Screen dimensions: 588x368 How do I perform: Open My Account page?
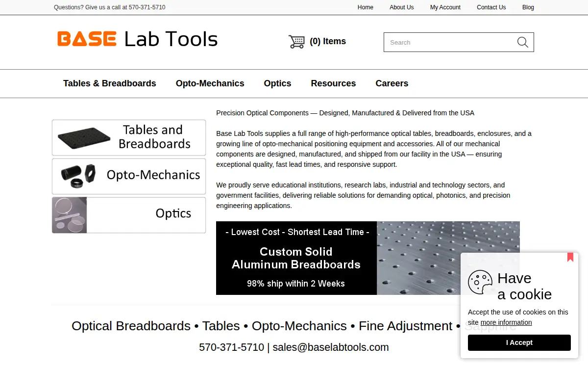(445, 7)
